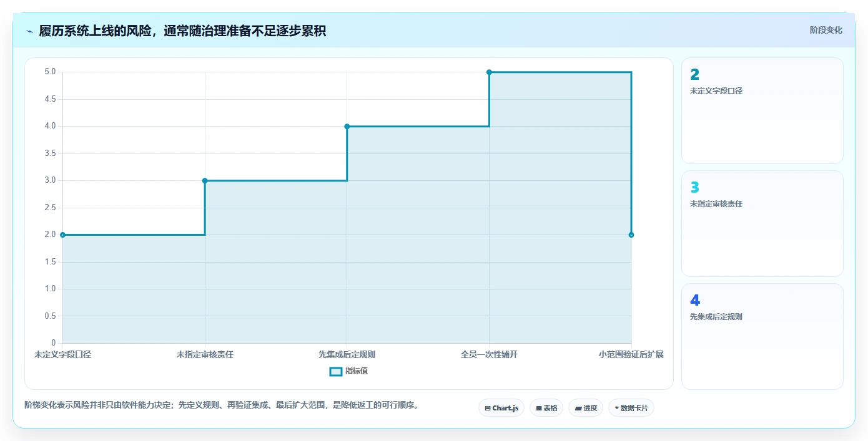868x441 pixels.
Task: Click the 3.5 y-axis tick label
Action: [50, 153]
